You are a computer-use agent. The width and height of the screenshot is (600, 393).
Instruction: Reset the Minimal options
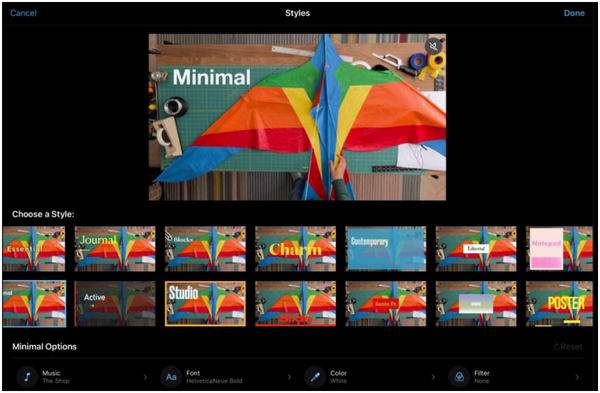568,347
